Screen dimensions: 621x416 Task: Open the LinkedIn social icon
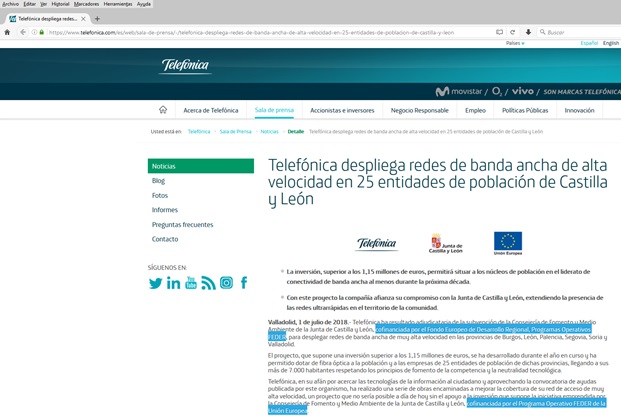[173, 283]
